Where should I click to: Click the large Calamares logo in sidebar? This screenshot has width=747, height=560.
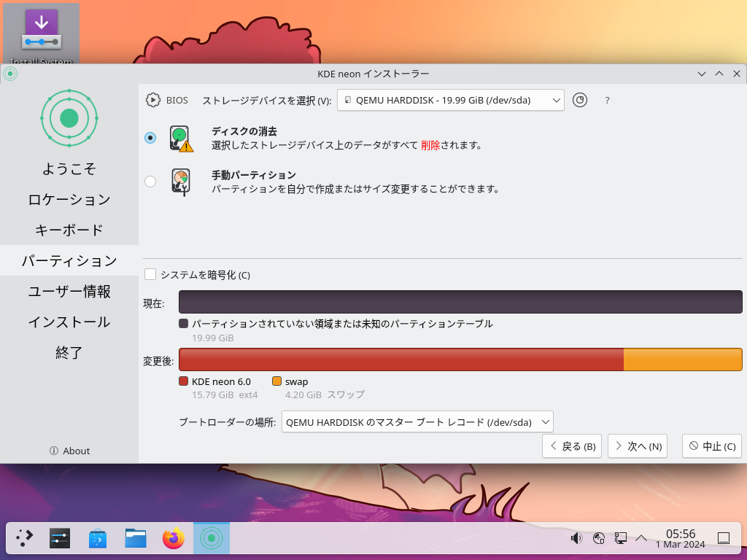(x=69, y=118)
